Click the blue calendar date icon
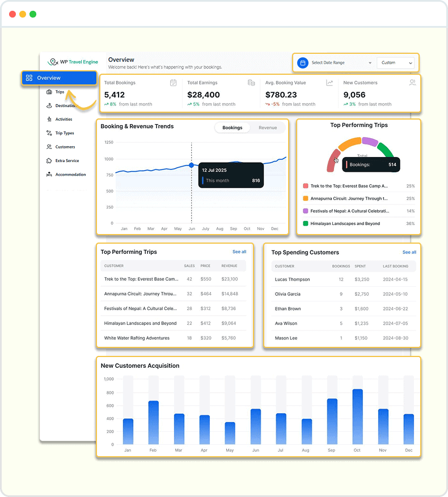This screenshot has height=497, width=448. coord(303,63)
